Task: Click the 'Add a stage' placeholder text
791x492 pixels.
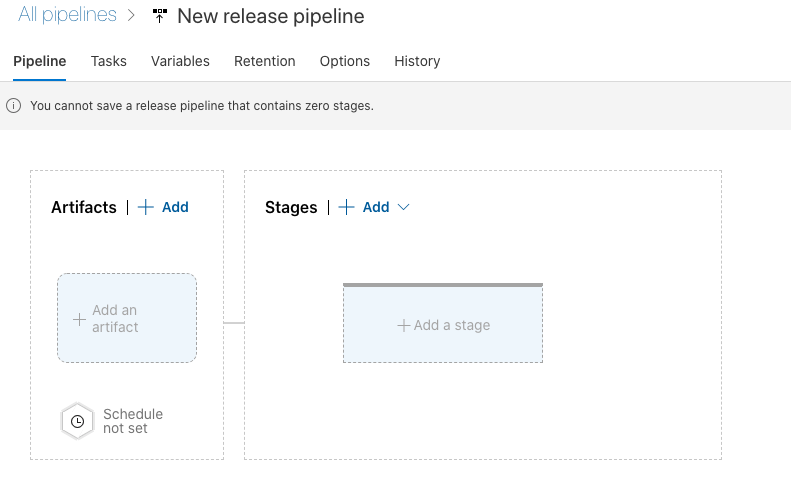Action: 452,325
